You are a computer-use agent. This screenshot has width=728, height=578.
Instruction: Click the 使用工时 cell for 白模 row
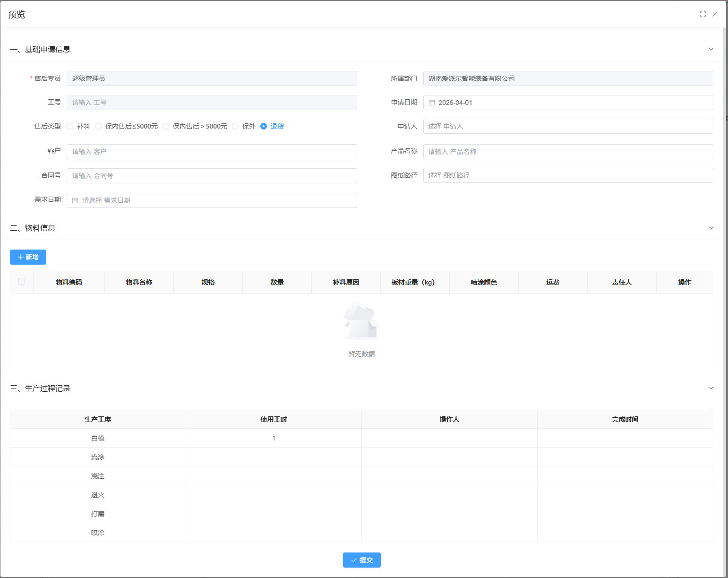274,438
